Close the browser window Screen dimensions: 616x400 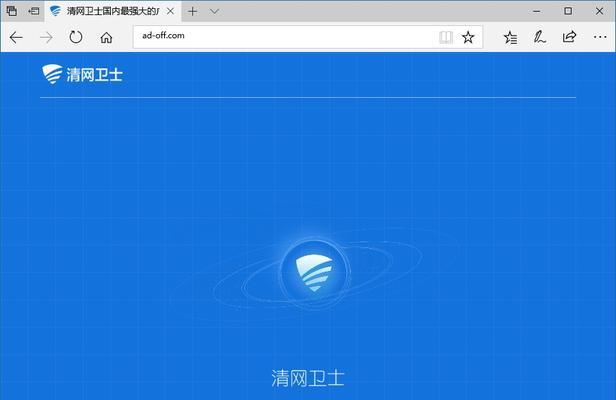599,11
